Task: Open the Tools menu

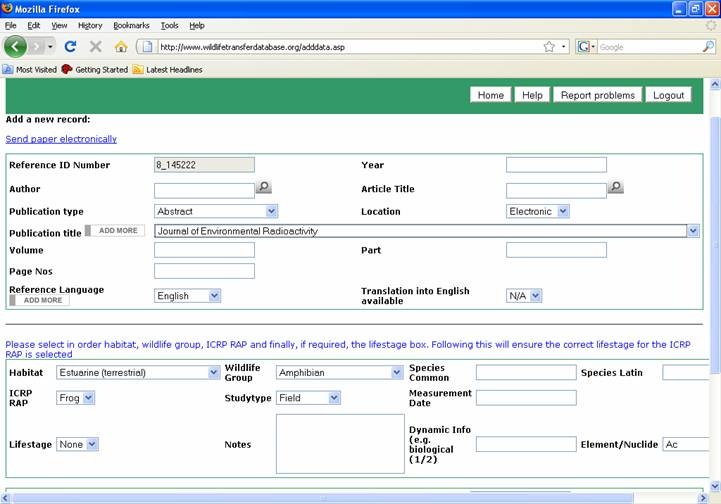Action: click(x=169, y=26)
